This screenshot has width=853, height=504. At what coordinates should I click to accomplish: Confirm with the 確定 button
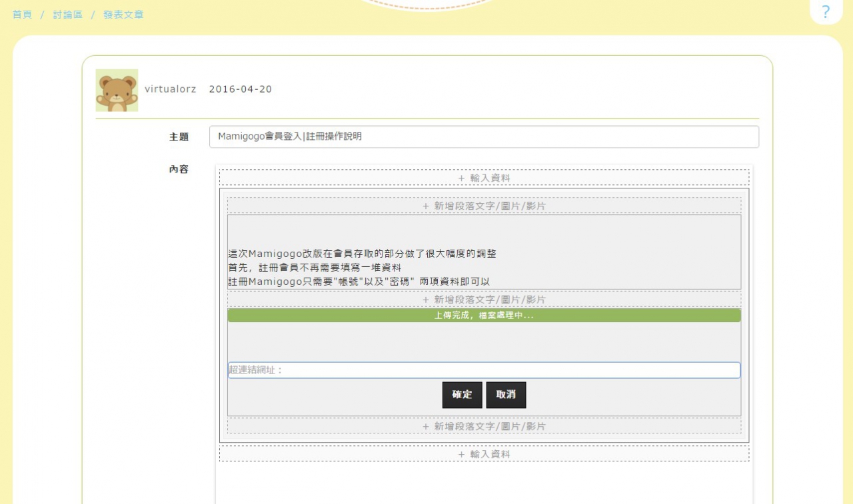(462, 395)
